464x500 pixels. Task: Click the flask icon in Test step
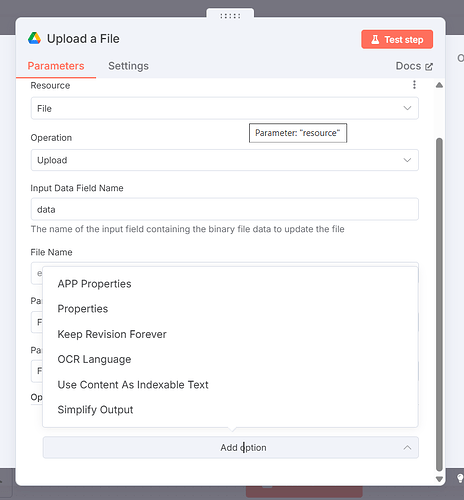tap(375, 40)
